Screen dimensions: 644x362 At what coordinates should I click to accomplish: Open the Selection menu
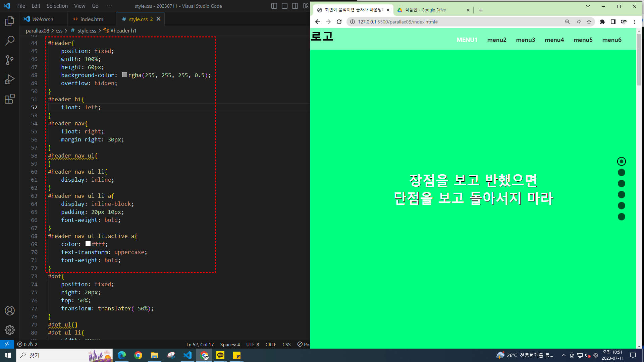[x=57, y=6]
